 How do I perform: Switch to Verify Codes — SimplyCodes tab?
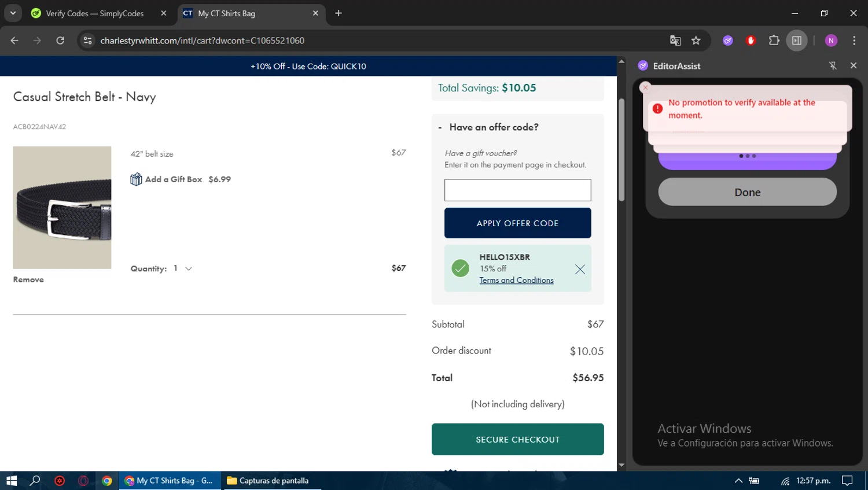pyautogui.click(x=95, y=13)
